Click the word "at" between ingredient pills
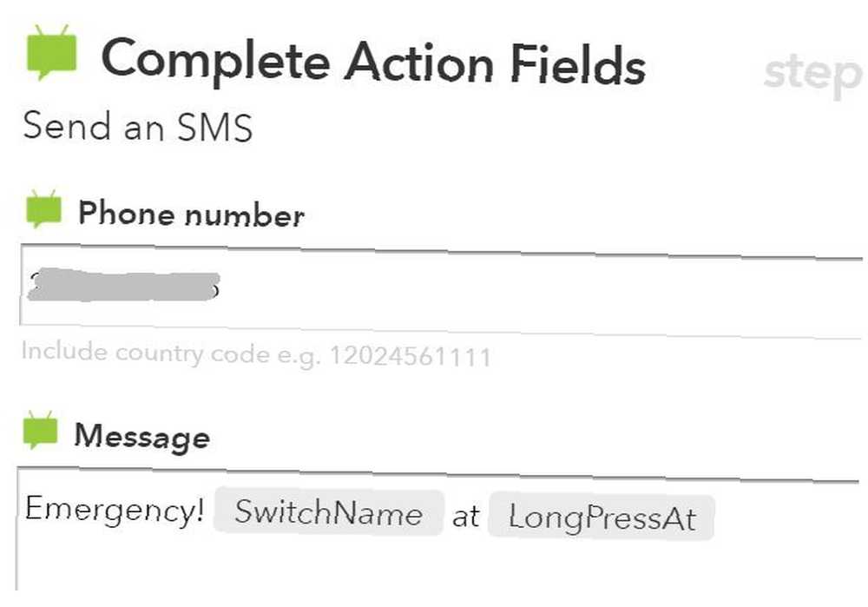Screen dimensions: 868x607 coord(465,516)
